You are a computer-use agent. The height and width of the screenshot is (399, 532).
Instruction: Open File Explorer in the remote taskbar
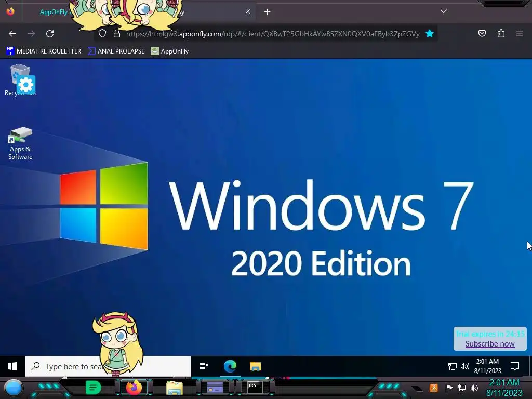(x=256, y=366)
